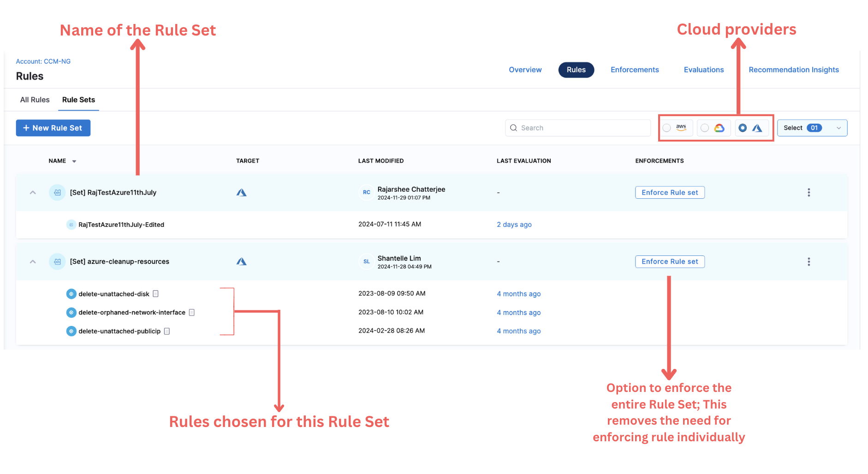Click the RC avatar for Rajarshee Chatterjee

coord(366,192)
